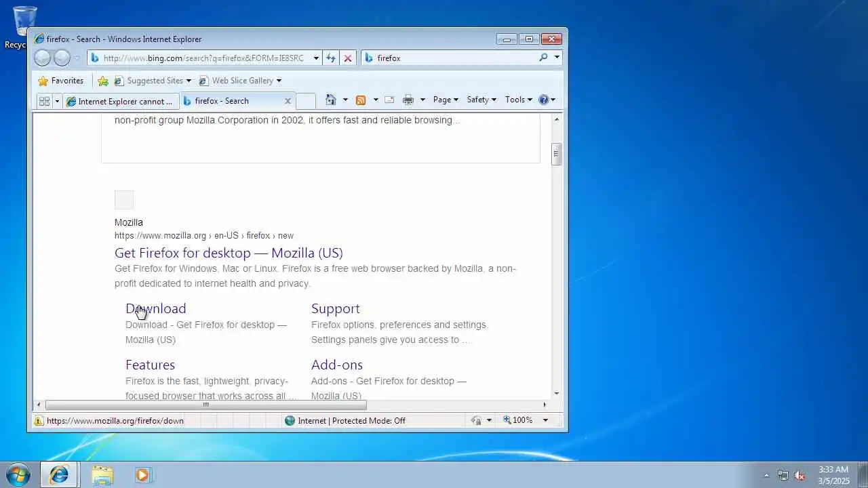Click the horizontal scrollbar thumb
Image resolution: width=868 pixels, height=488 pixels.
point(206,405)
